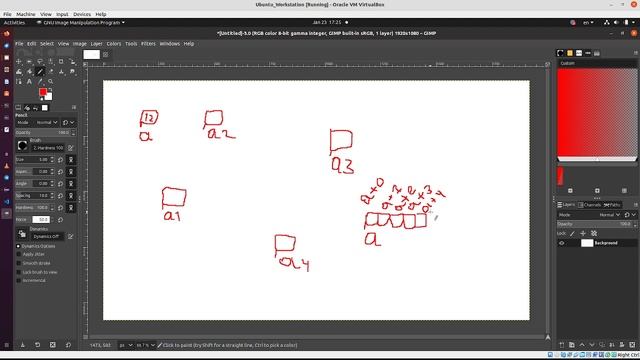This screenshot has width=640, height=360.
Task: Switch to the Channels tab
Action: (x=589, y=205)
